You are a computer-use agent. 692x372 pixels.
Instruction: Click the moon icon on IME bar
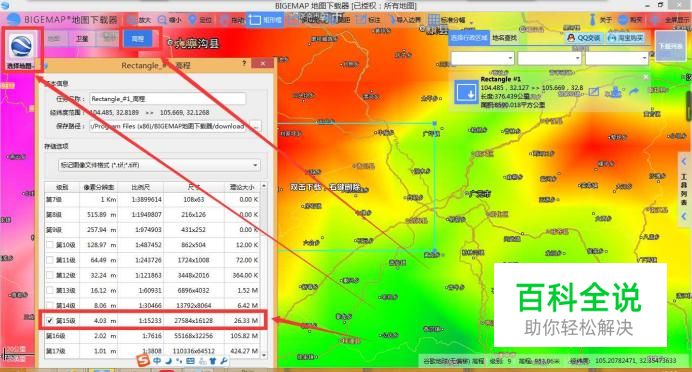point(168,361)
